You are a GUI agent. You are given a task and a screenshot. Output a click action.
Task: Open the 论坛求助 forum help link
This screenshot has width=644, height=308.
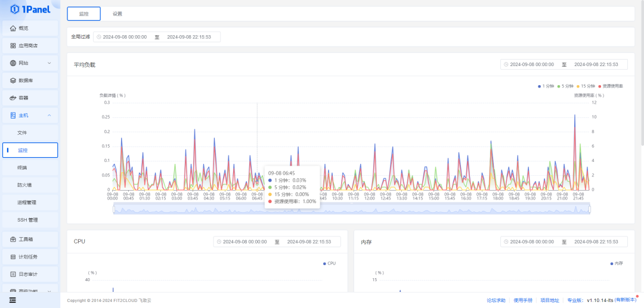click(x=496, y=300)
